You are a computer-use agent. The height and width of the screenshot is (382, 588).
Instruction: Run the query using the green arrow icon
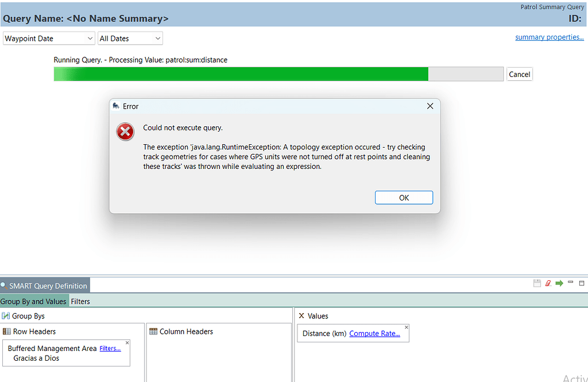tap(558, 283)
